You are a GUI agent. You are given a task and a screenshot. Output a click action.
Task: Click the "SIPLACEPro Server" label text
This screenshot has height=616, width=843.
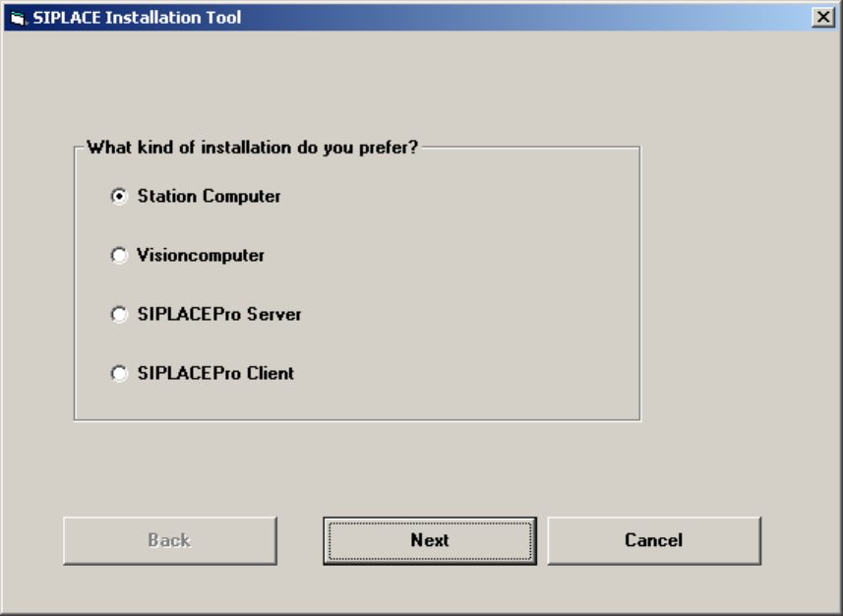point(219,315)
